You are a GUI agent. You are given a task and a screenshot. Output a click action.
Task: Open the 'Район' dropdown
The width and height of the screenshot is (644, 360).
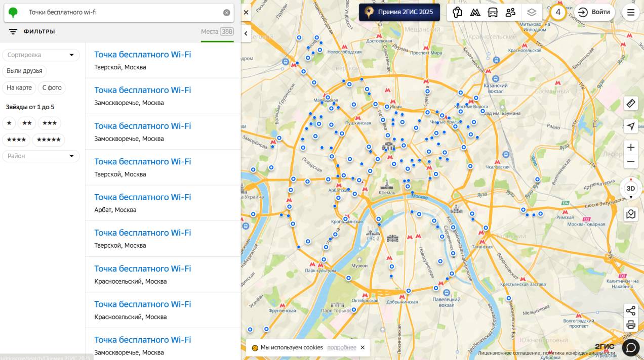(x=41, y=156)
